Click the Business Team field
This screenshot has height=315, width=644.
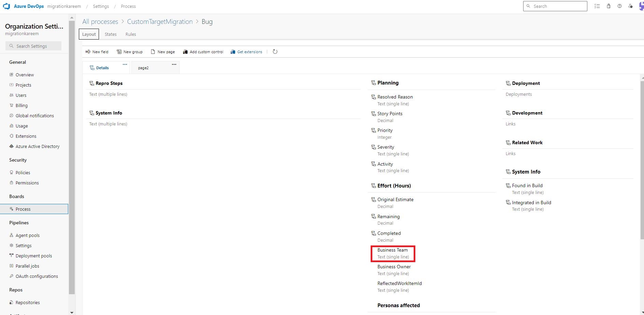(x=392, y=250)
